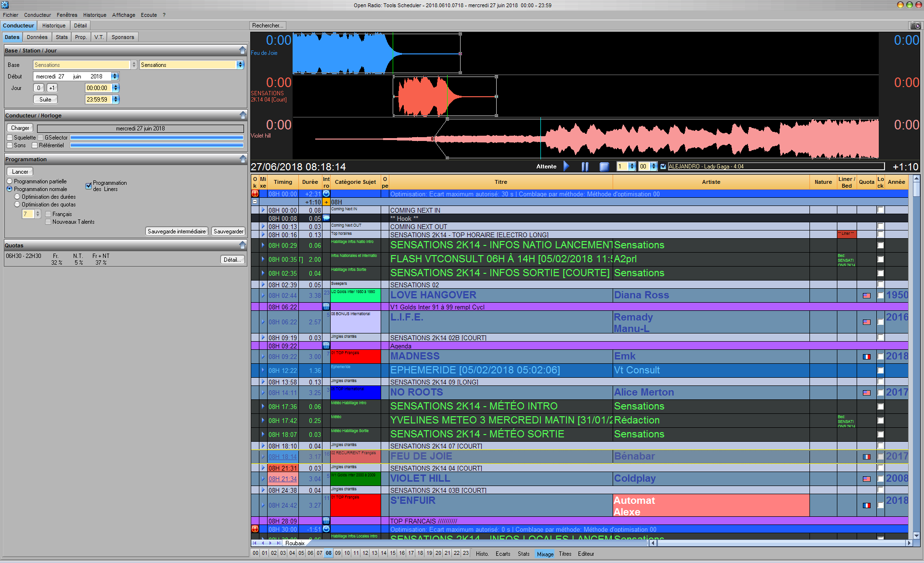The height and width of the screenshot is (563, 924).
Task: Start playback with the Attente play arrow
Action: tap(566, 166)
